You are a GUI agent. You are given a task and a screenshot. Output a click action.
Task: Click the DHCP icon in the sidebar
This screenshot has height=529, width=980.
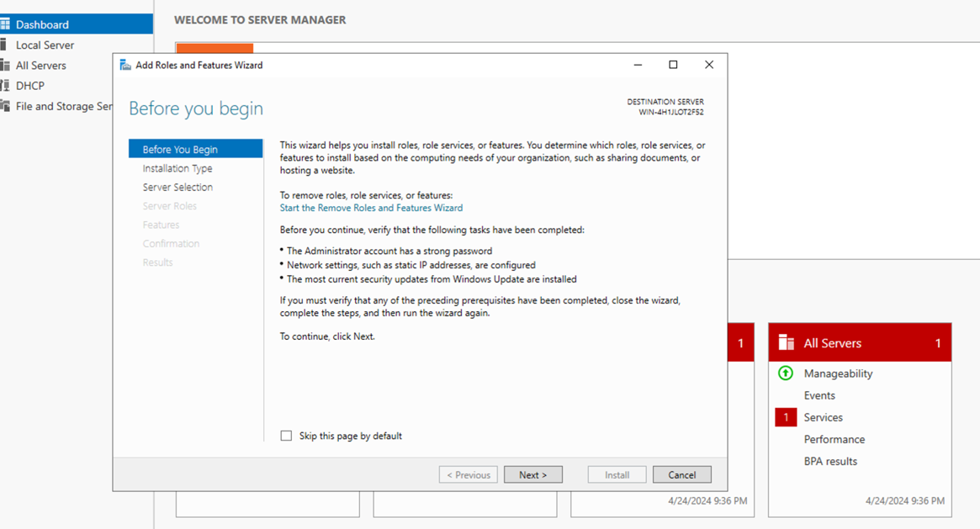click(5, 86)
